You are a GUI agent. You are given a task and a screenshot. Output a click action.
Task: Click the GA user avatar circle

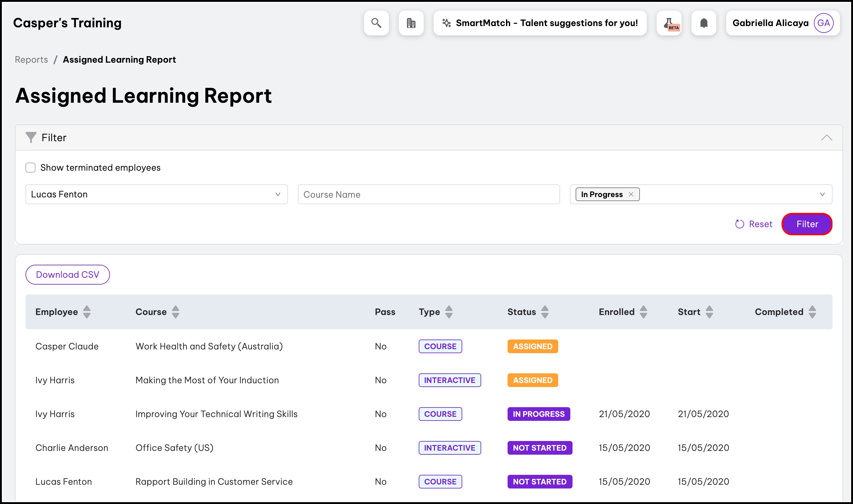[823, 23]
